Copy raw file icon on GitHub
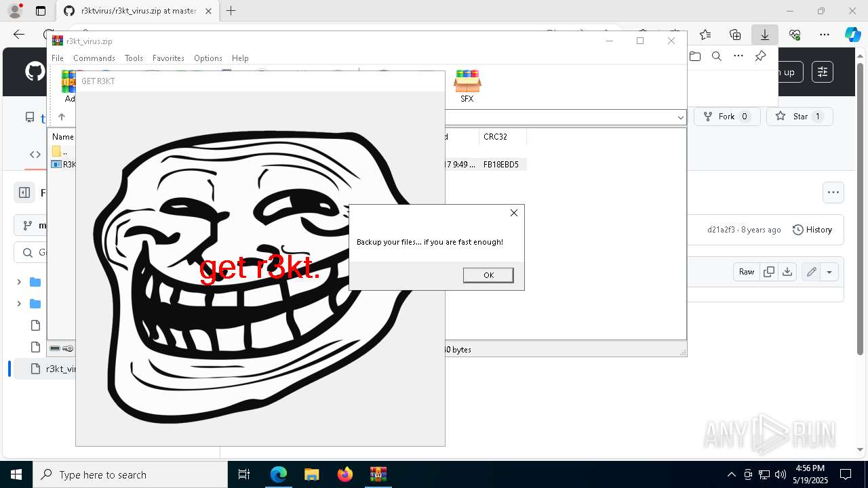Screen dimensions: 868x488 tap(769, 272)
